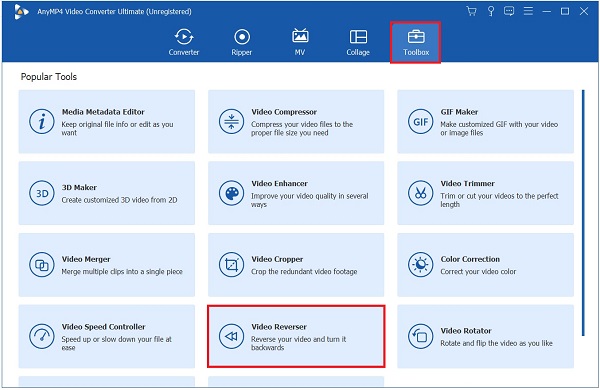Open GIF Maker title
The height and width of the screenshot is (390, 600).
click(459, 112)
